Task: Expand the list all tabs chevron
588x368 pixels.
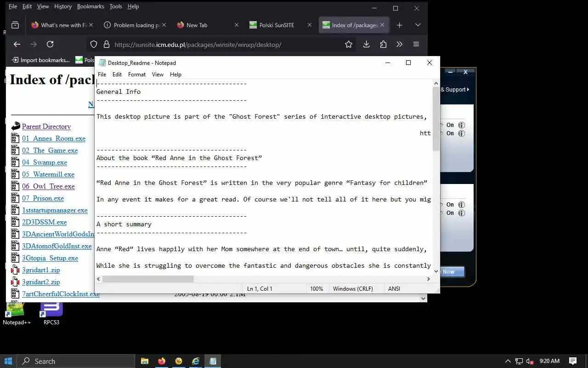Action: tap(418, 25)
